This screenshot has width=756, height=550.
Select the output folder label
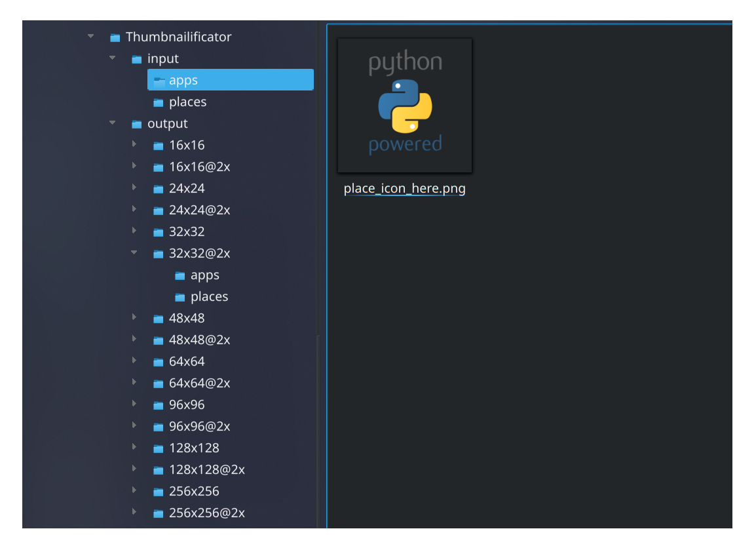167,124
